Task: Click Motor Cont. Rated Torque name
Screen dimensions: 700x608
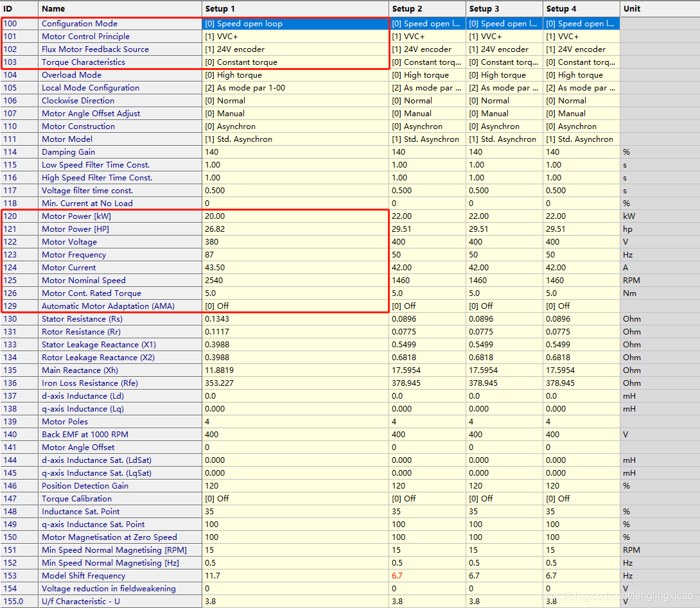Action: coord(92,293)
